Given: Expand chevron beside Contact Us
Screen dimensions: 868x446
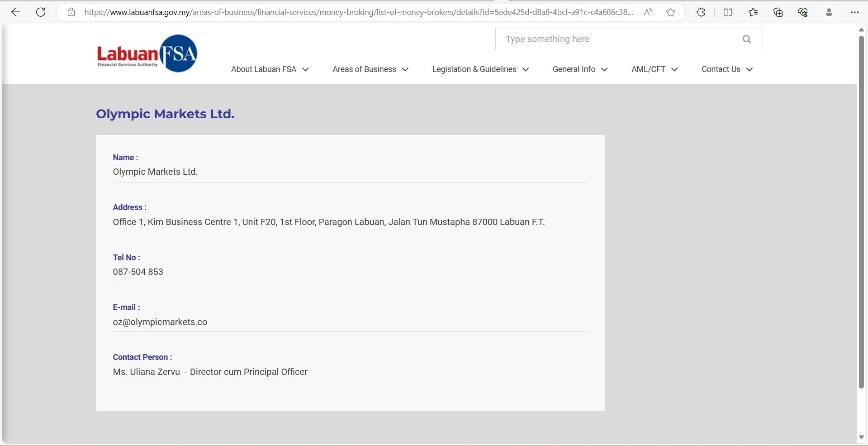Looking at the screenshot, I should (749, 69).
